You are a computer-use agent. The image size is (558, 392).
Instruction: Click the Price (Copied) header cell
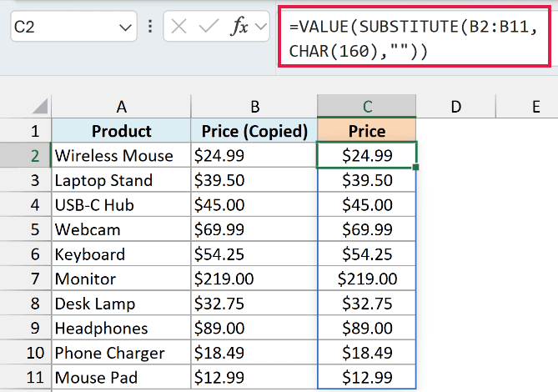point(254,131)
